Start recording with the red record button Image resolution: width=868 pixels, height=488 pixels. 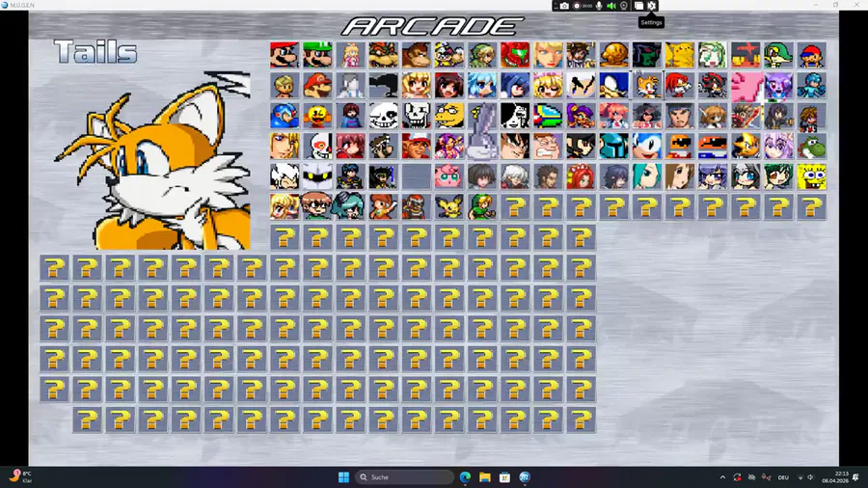pos(577,6)
